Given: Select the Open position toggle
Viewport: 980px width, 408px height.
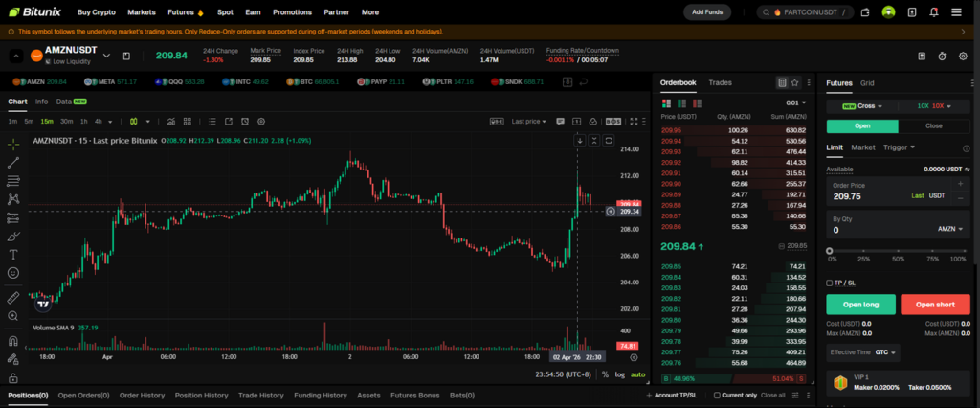Looking at the screenshot, I should point(862,125).
